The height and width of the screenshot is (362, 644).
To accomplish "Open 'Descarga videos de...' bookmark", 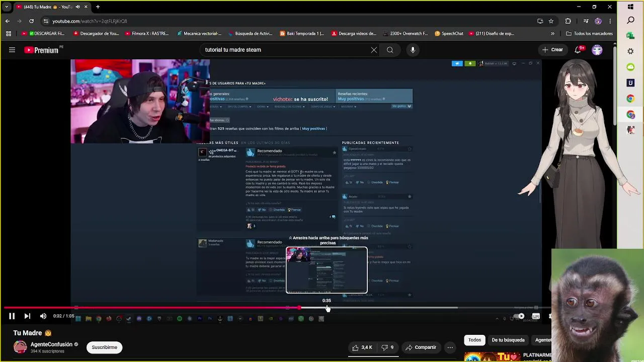I will tap(354, 34).
